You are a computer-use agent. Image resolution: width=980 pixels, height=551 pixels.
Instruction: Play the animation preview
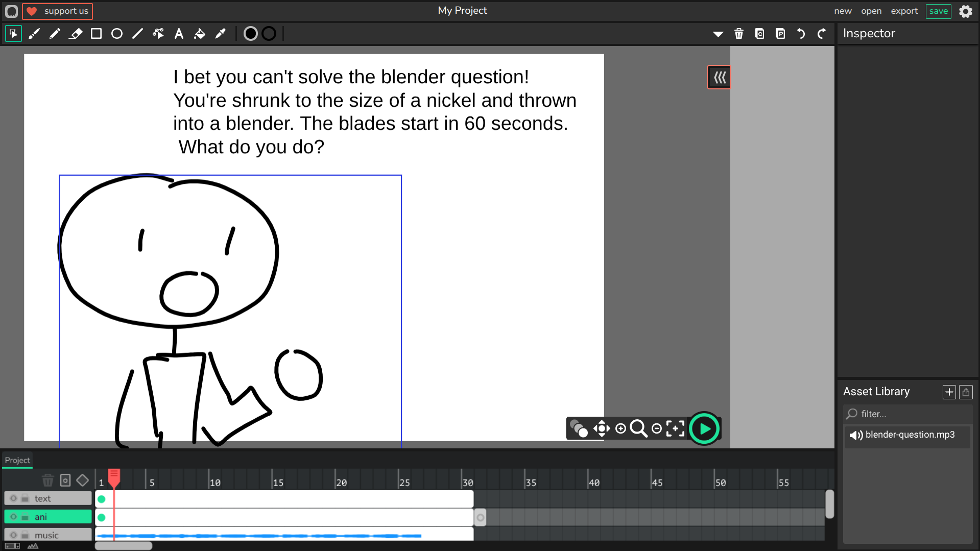pos(704,428)
